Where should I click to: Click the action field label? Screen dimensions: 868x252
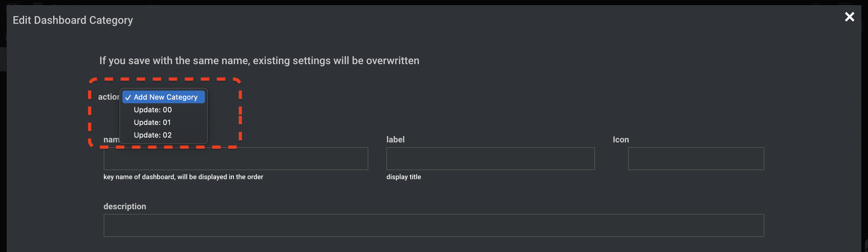click(x=108, y=97)
